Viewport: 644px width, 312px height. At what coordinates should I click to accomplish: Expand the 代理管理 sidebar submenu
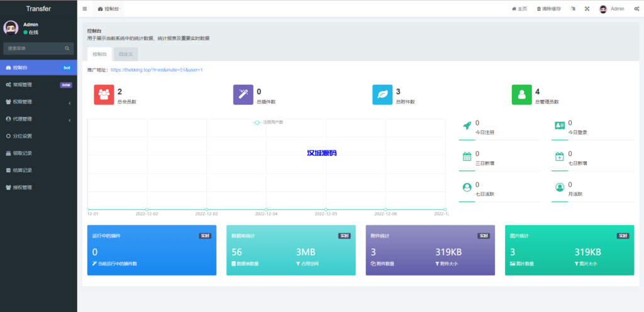(x=38, y=119)
